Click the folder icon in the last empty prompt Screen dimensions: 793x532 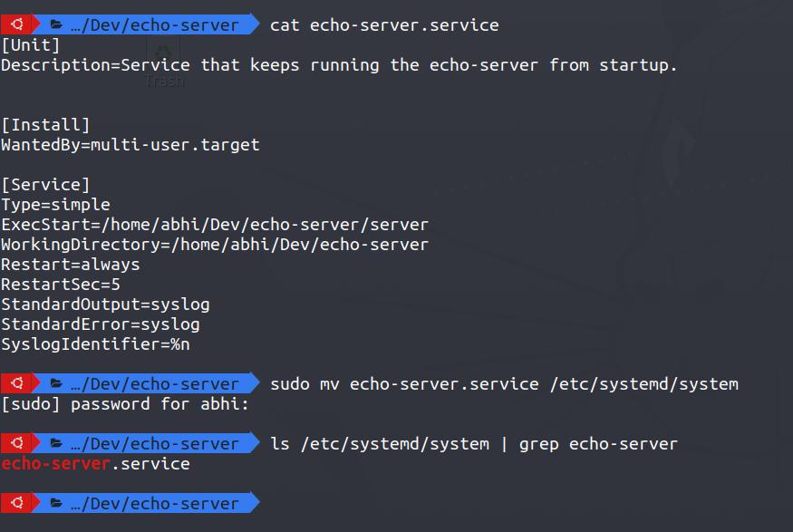tap(56, 503)
